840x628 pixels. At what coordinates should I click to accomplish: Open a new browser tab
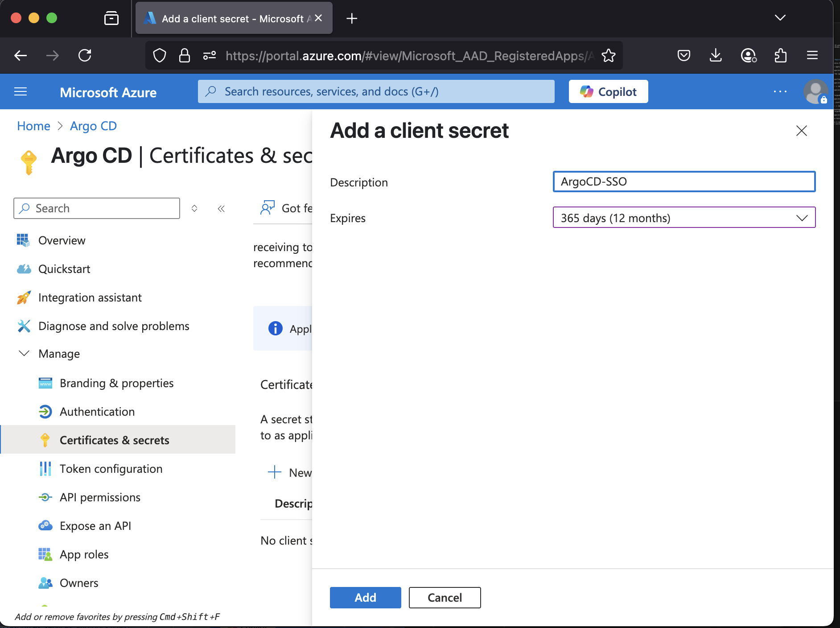pos(352,18)
